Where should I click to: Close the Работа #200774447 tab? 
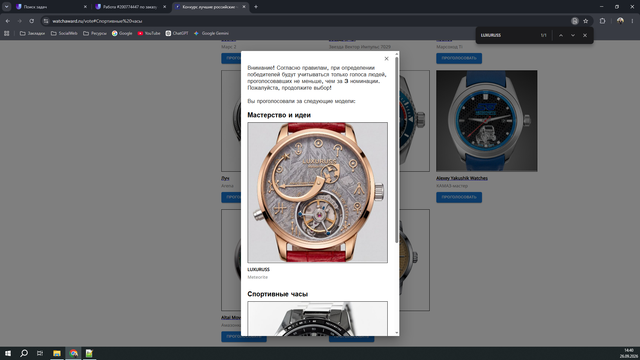164,7
